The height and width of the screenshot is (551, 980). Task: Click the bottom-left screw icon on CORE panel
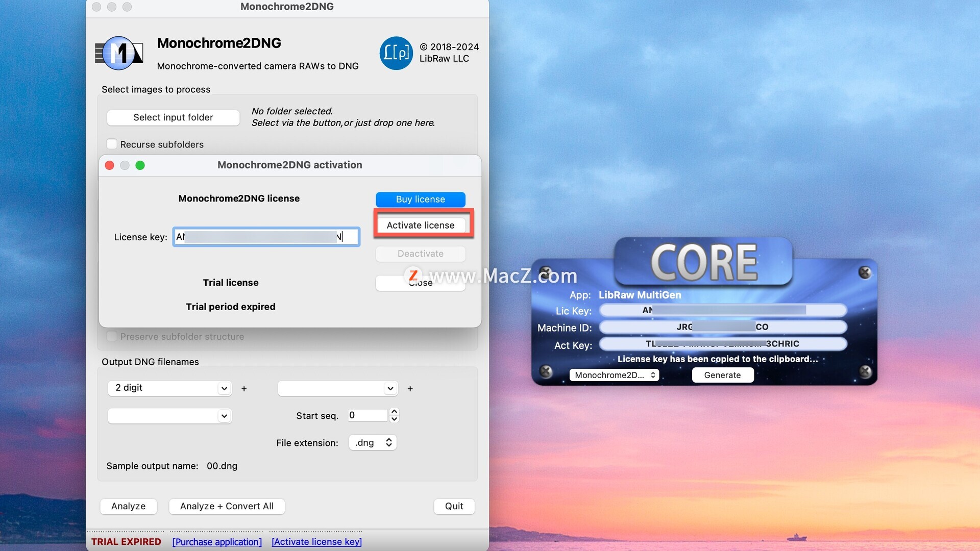(546, 371)
